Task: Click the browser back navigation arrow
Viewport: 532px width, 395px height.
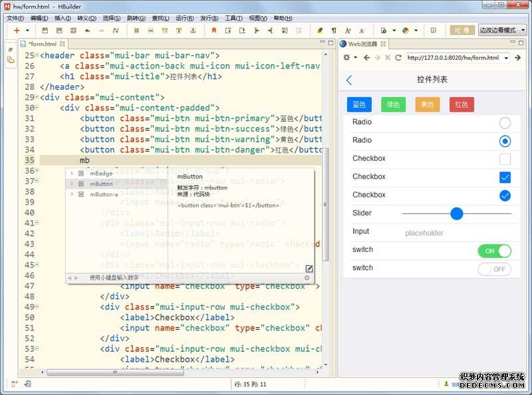Action: [365, 58]
